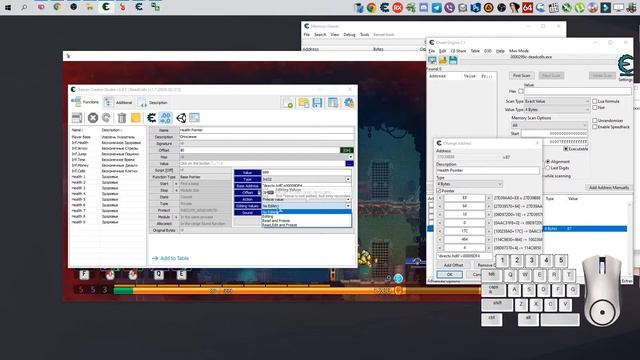Select the decimal .00 pointer icon

coord(165,118)
